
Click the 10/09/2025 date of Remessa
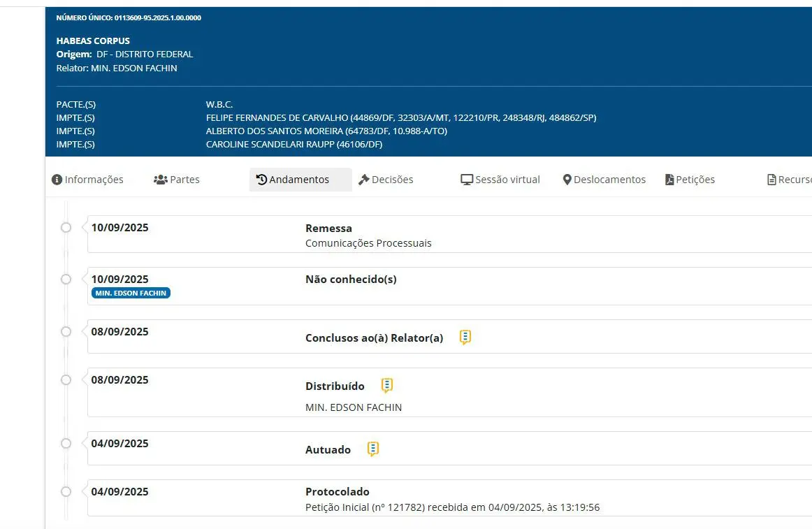click(119, 227)
